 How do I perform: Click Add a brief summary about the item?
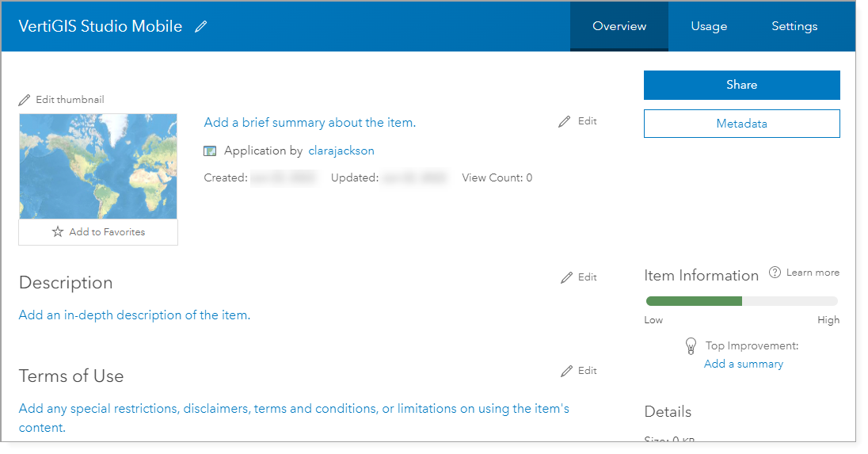pyautogui.click(x=310, y=122)
